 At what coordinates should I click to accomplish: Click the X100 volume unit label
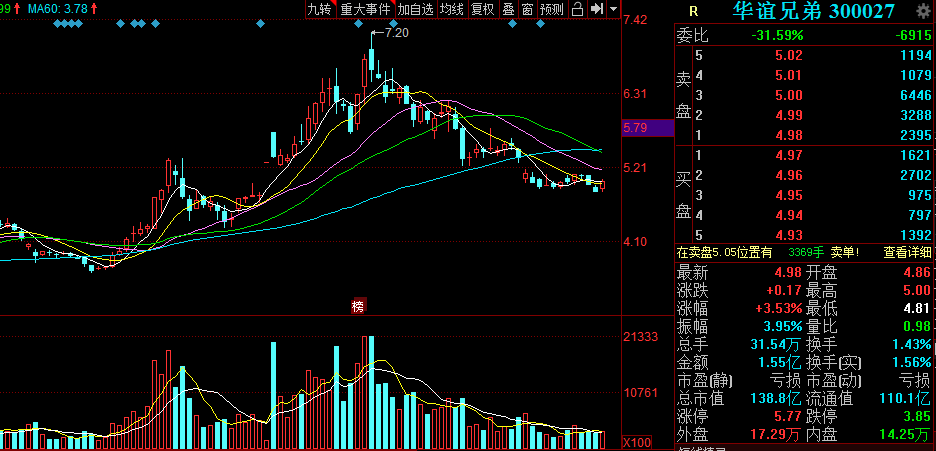tap(635, 444)
